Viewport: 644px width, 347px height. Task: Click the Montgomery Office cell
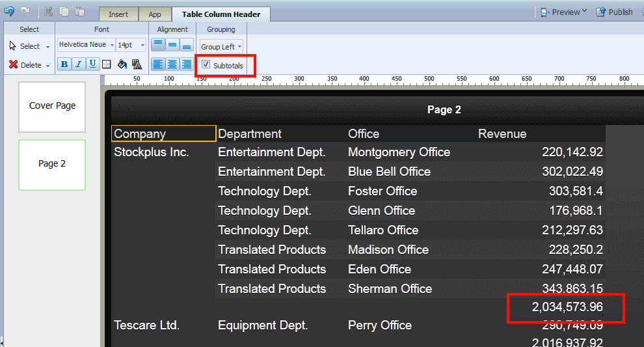(399, 152)
